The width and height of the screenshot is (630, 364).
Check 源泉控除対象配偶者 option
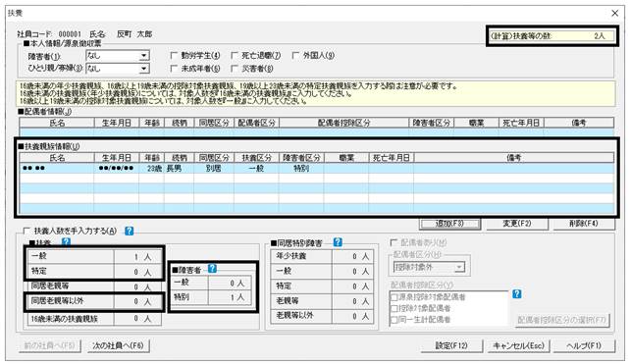pyautogui.click(x=394, y=297)
